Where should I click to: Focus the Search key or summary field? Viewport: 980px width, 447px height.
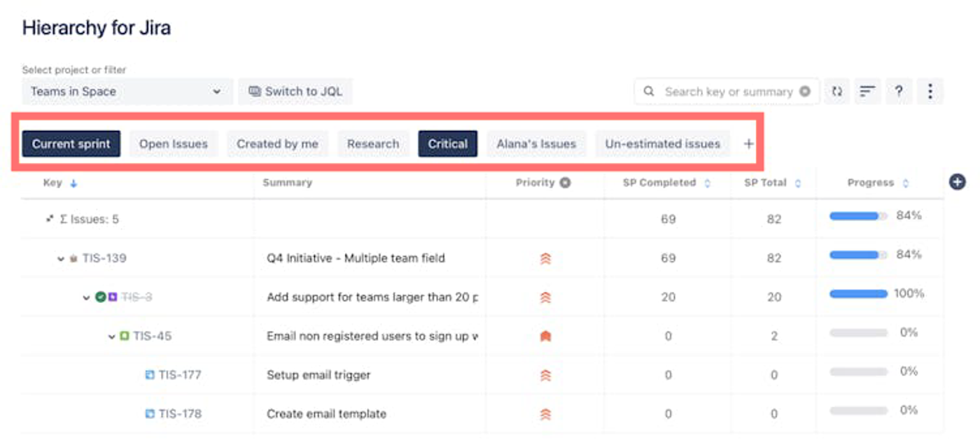click(x=727, y=92)
